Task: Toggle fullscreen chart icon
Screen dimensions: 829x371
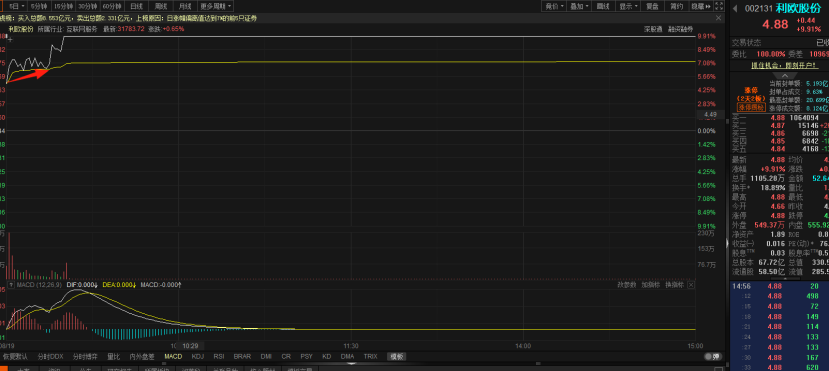Action: (x=718, y=6)
